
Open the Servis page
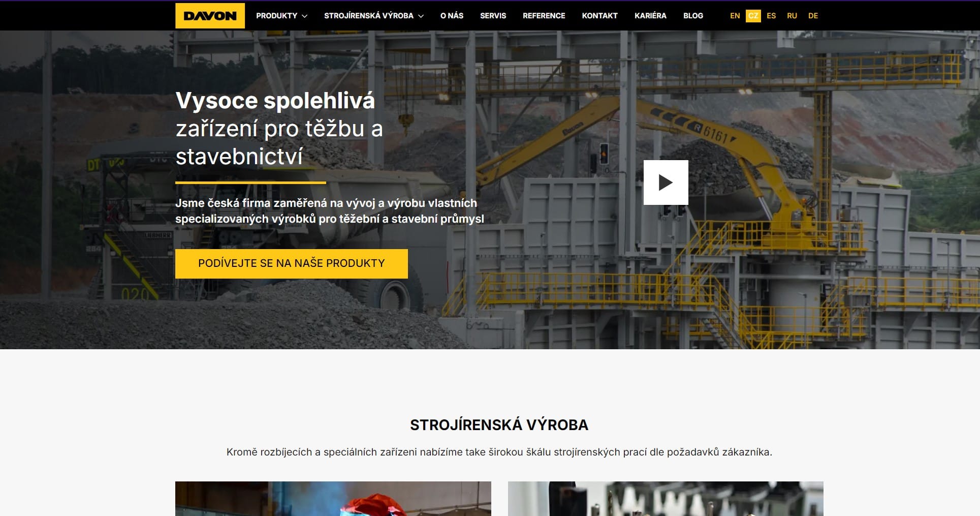click(x=493, y=16)
